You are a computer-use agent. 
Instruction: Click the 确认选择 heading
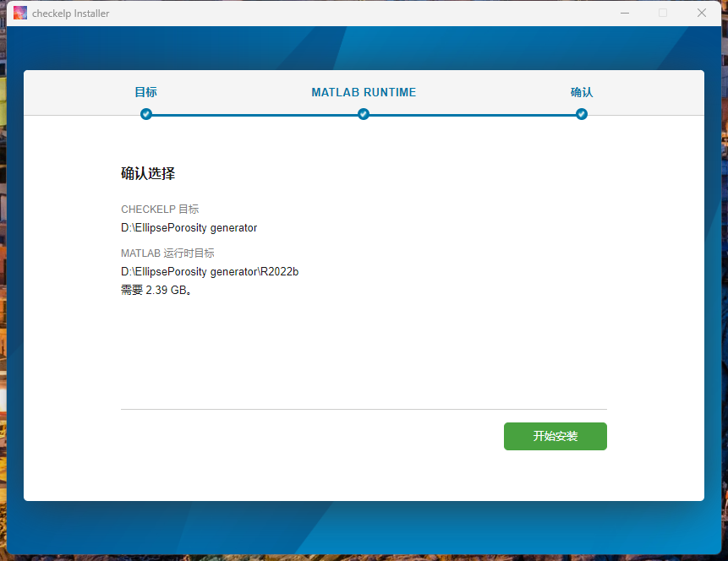pos(148,173)
